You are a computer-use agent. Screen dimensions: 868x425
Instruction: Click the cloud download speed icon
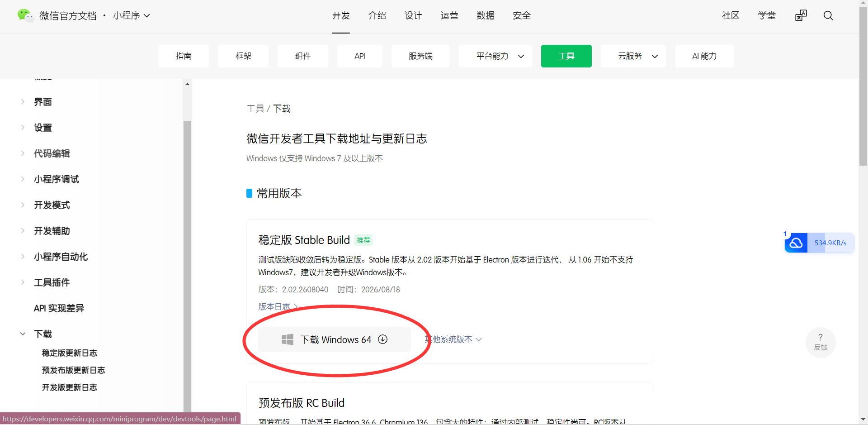pos(796,243)
